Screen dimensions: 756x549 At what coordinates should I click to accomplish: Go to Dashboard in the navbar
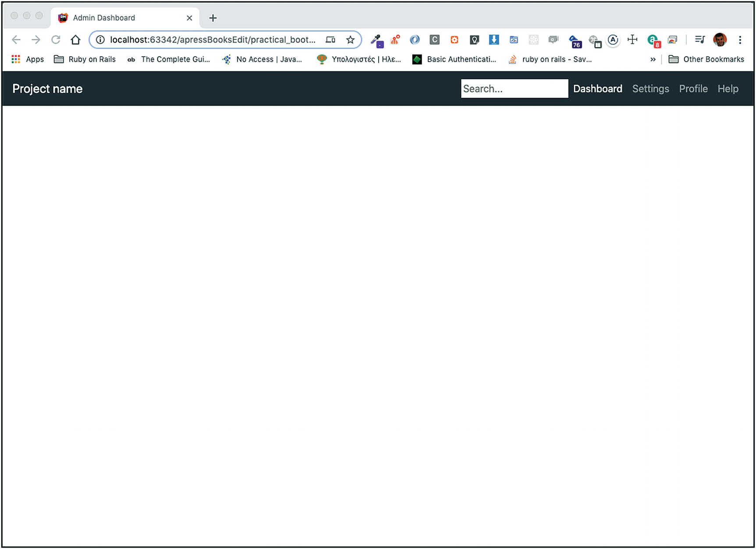597,89
